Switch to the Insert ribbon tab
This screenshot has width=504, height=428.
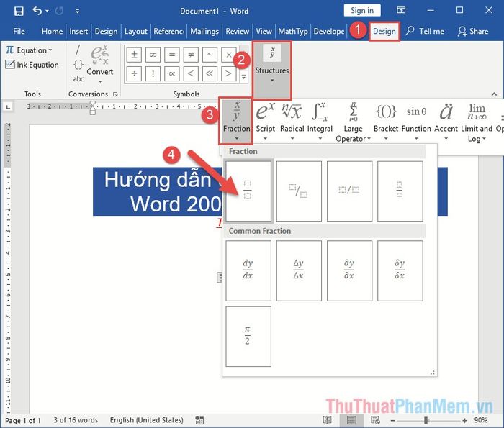78,32
